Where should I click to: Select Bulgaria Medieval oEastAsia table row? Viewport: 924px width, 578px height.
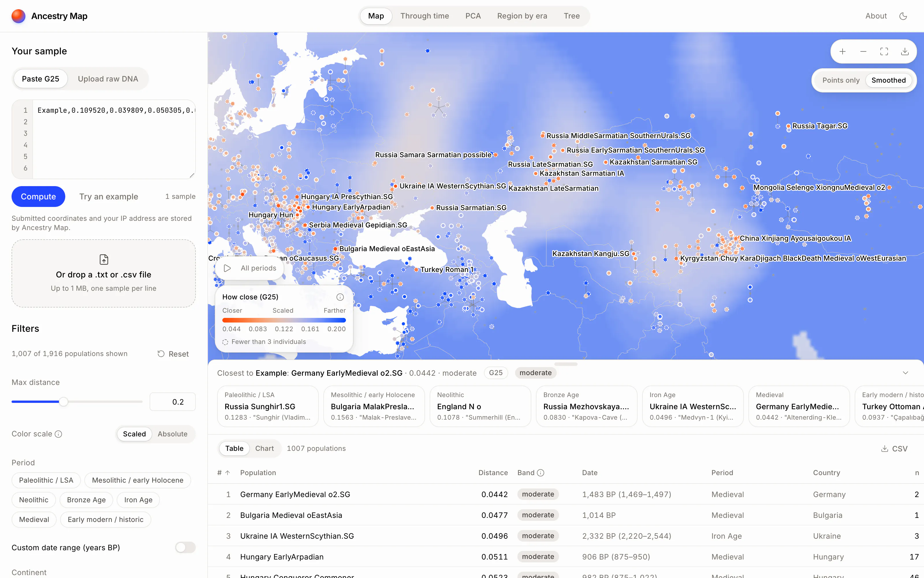click(565, 515)
